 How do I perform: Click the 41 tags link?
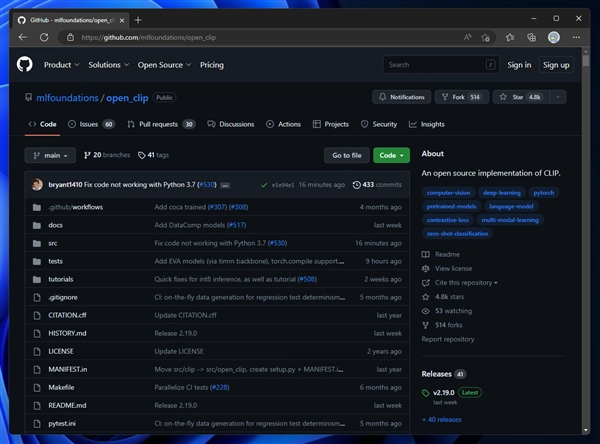click(x=153, y=155)
